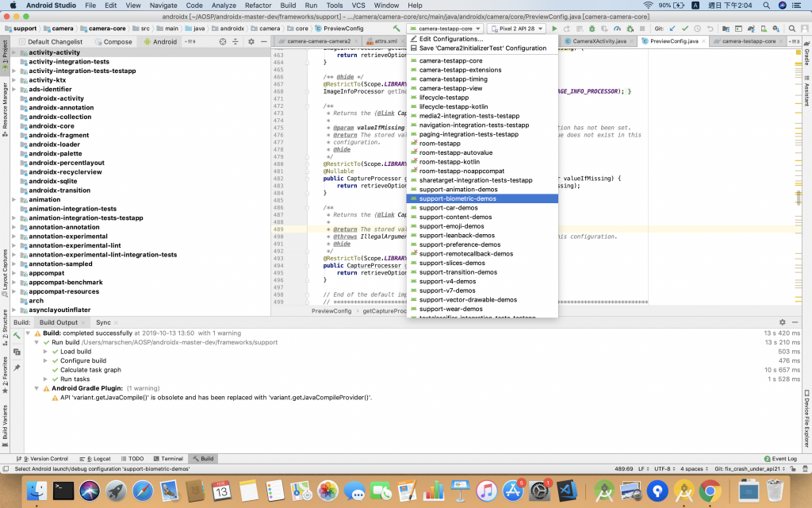Switch to CameraXActivity.java tab

coord(599,41)
